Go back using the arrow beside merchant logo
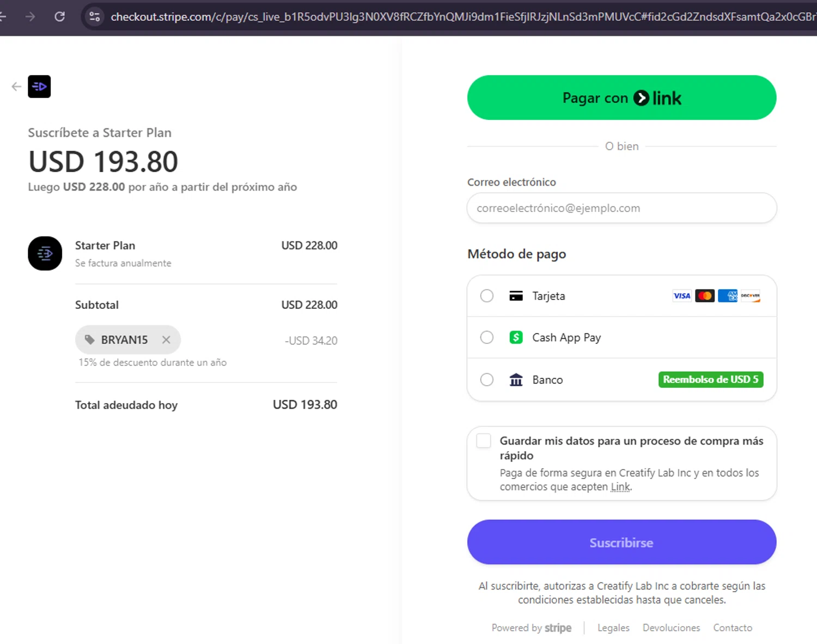817x644 pixels. 16,87
